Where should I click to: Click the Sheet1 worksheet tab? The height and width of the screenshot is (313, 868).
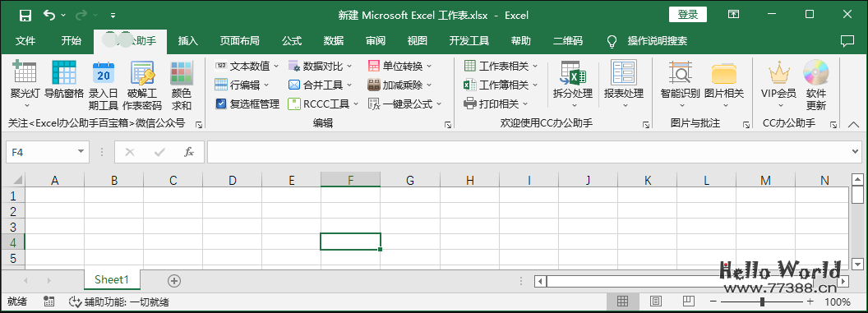point(111,280)
